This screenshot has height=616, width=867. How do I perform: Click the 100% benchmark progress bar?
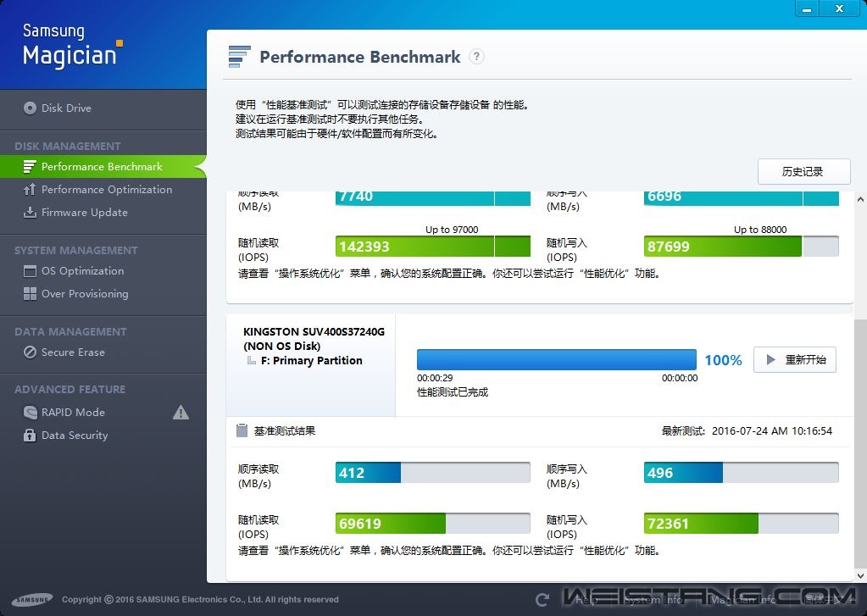[556, 359]
